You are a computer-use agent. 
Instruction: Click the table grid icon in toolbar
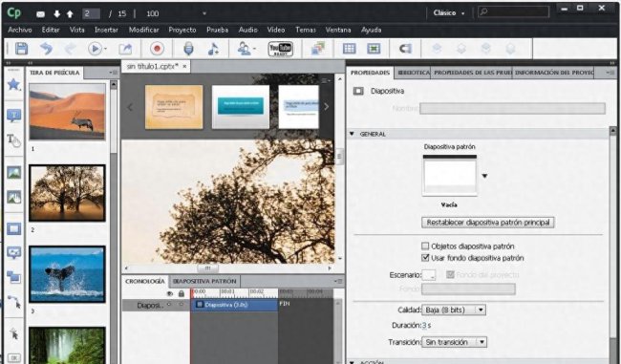349,49
